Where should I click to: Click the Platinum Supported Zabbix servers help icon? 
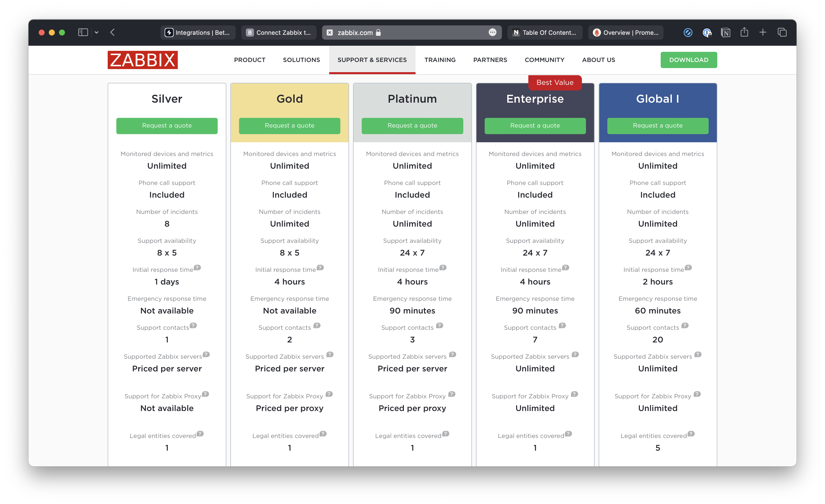point(453,354)
